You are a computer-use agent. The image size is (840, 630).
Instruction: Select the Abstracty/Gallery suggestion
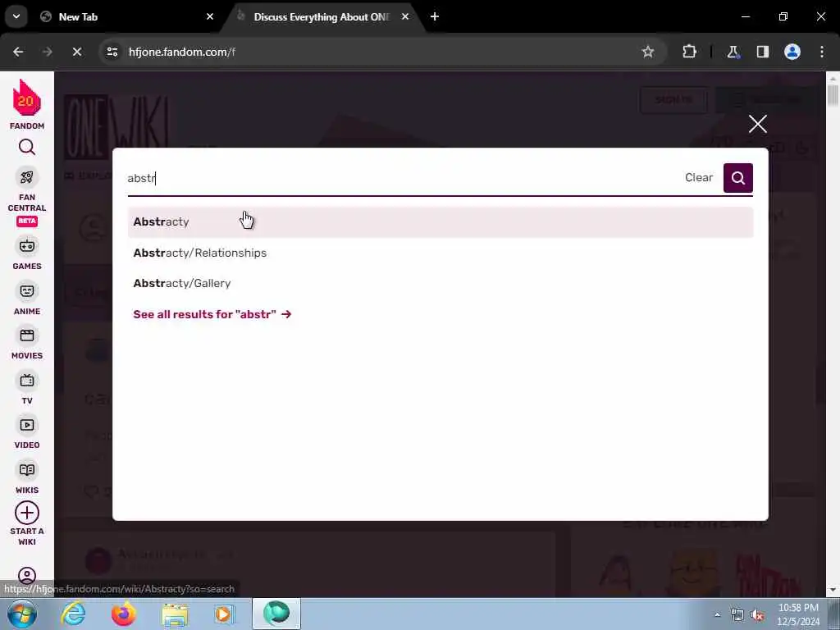click(441, 283)
